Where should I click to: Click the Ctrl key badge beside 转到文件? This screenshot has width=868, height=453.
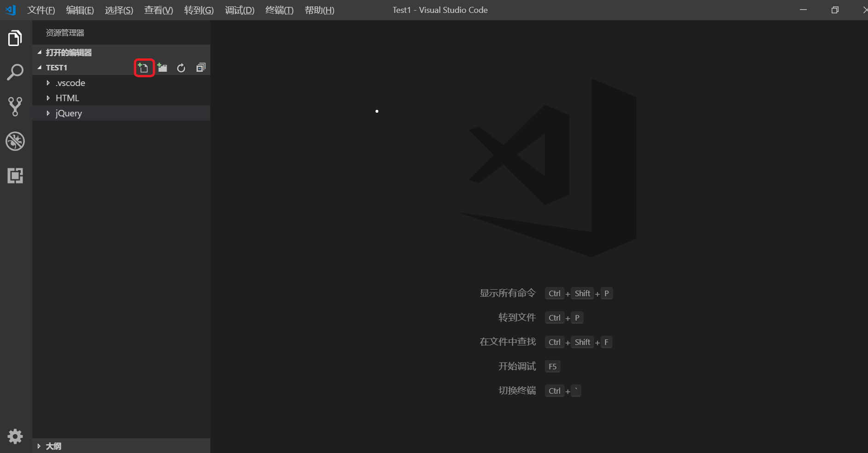[x=555, y=318]
